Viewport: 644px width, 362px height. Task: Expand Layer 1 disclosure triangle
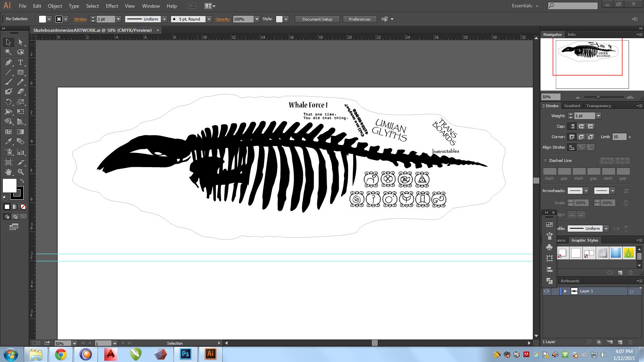coord(565,291)
